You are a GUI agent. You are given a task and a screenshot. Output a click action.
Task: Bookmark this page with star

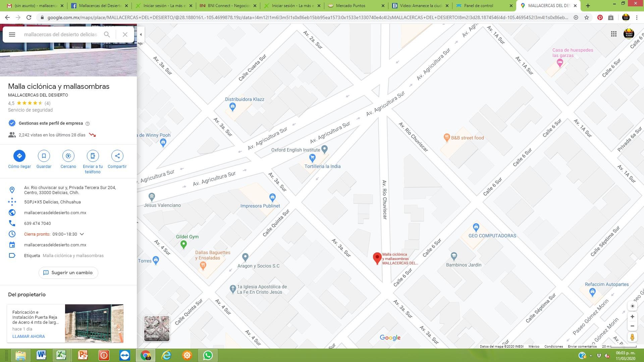pyautogui.click(x=587, y=17)
